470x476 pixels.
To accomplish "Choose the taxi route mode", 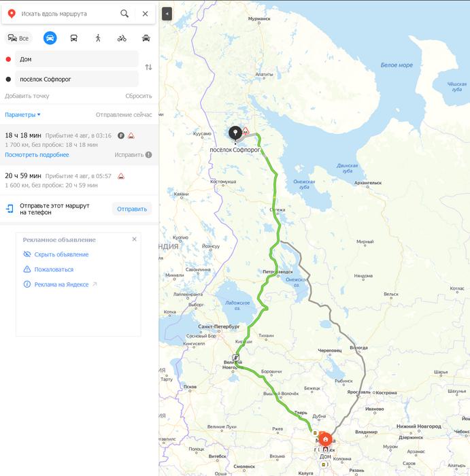I will 146,38.
